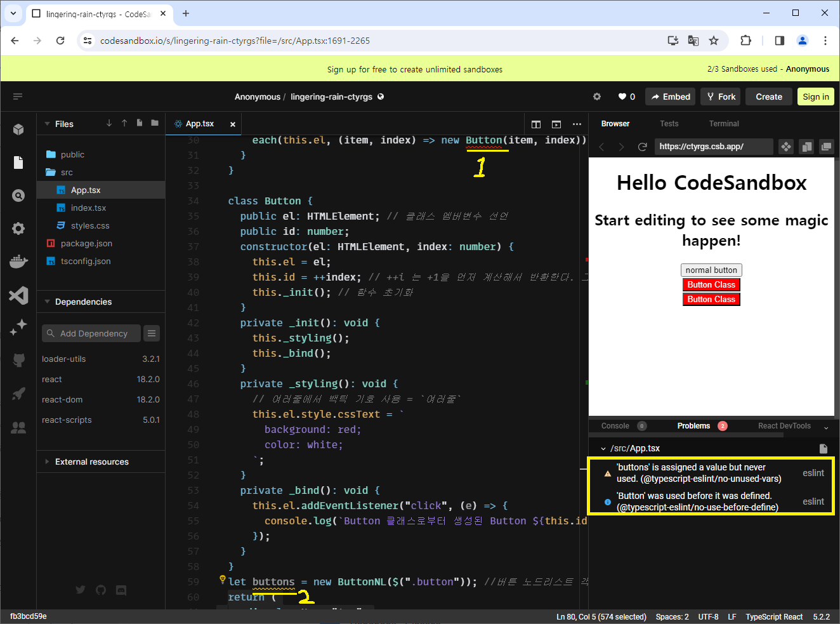The width and height of the screenshot is (840, 624).
Task: Click the Discord icon in sidebar footer
Action: point(121,590)
